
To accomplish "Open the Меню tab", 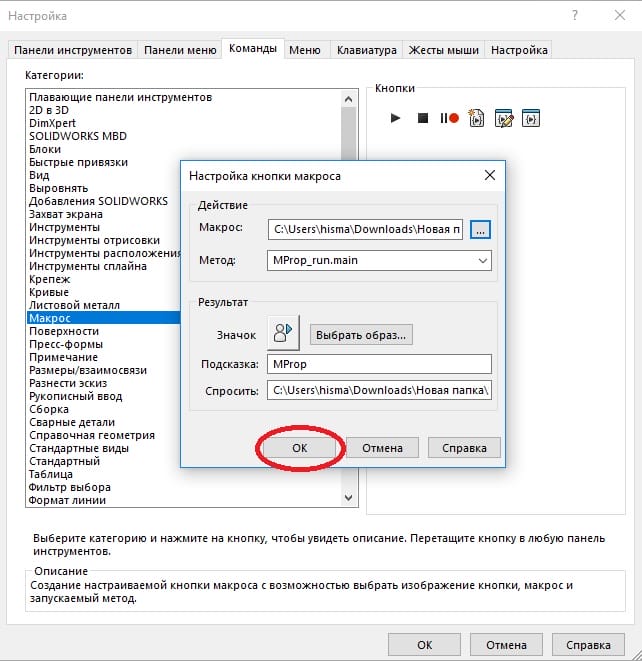I will click(x=305, y=50).
